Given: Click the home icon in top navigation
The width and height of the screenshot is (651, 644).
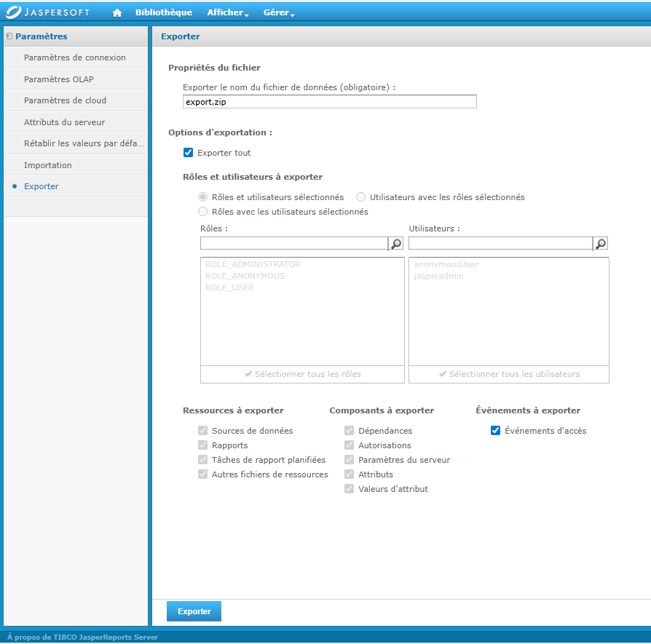Looking at the screenshot, I should point(117,13).
